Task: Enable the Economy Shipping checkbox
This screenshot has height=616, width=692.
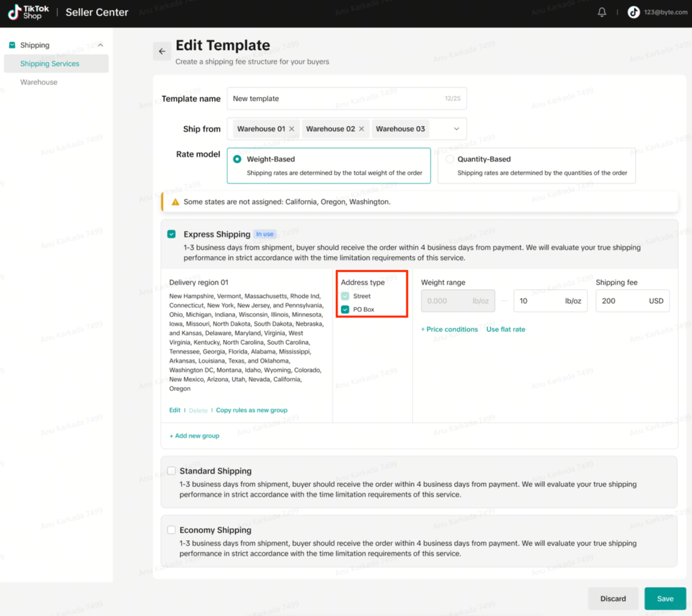Action: [171, 530]
